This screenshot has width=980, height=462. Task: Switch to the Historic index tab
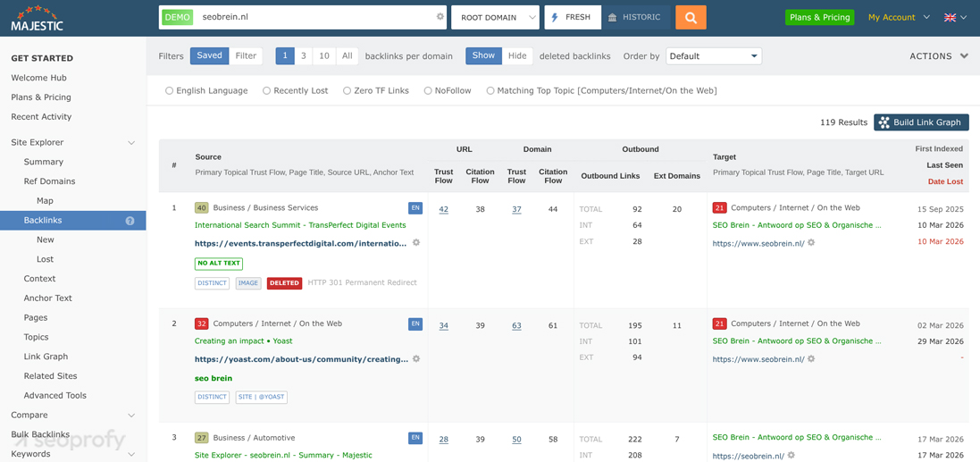coord(635,17)
